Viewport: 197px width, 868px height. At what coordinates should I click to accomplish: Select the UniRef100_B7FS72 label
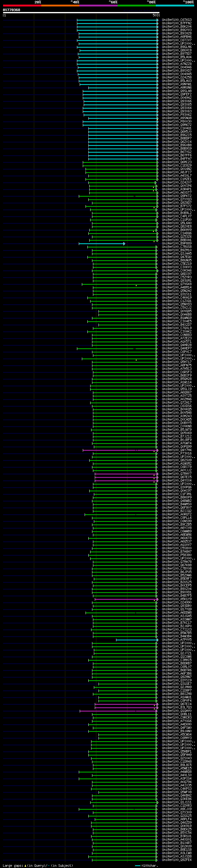pos(177,206)
